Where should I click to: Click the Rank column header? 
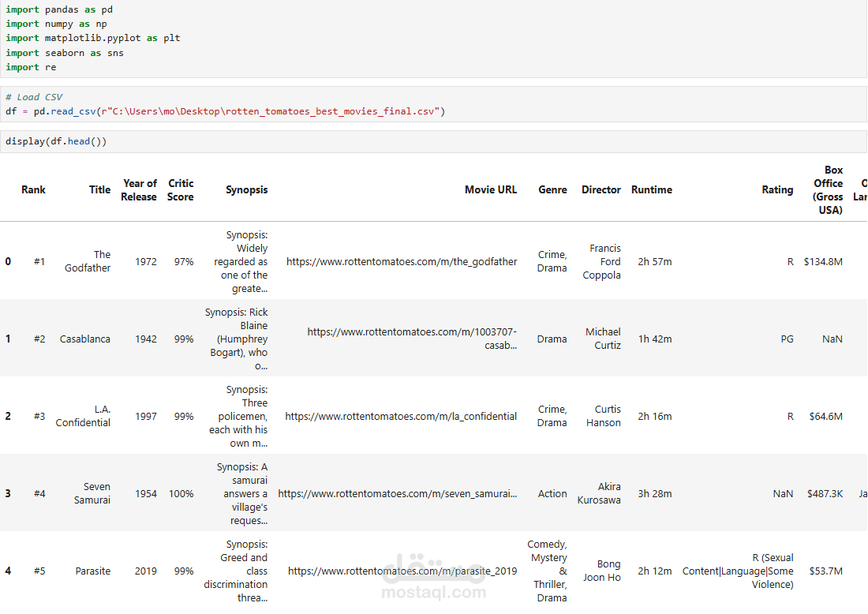coord(33,190)
